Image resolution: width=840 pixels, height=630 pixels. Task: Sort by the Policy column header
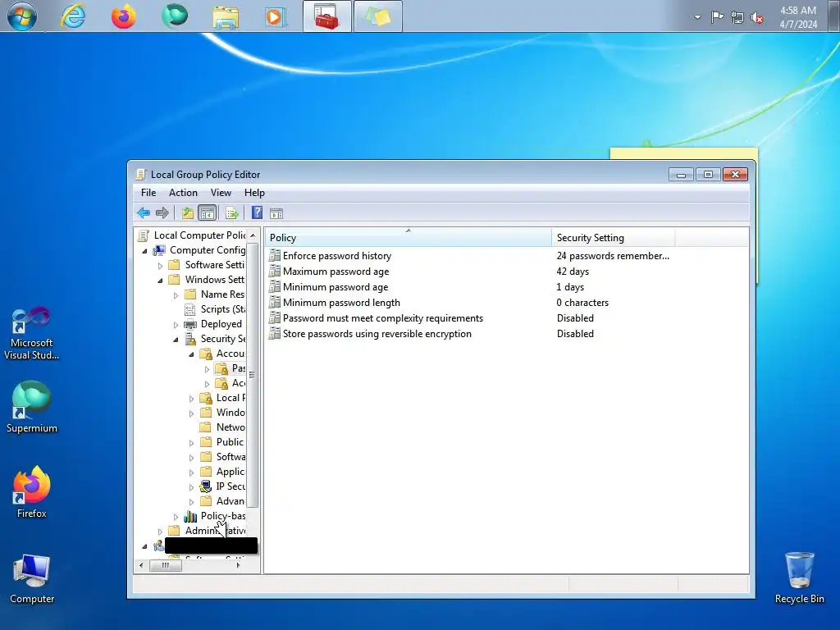409,237
